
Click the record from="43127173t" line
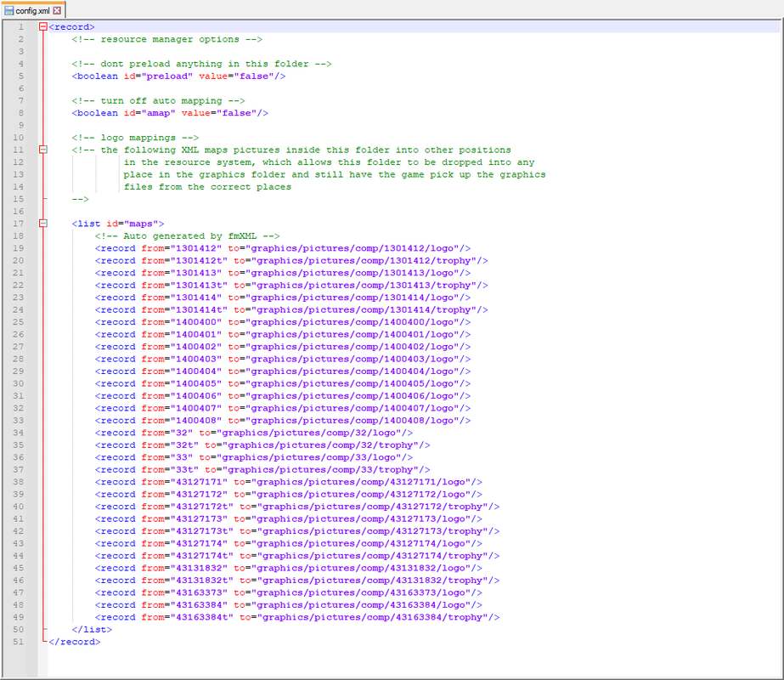pyautogui.click(x=297, y=531)
